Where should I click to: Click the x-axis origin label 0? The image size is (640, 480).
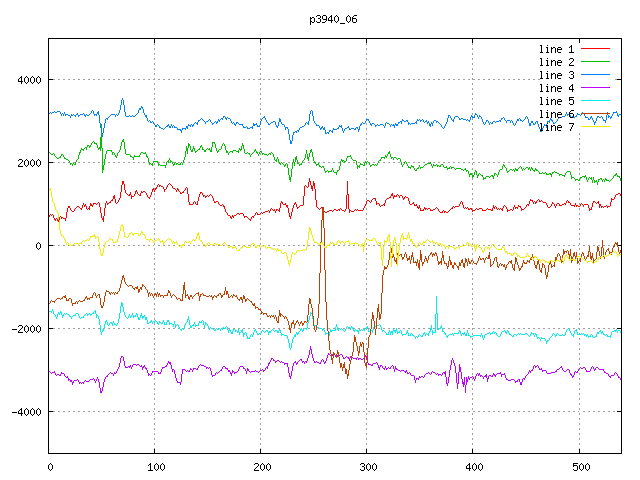[50, 467]
